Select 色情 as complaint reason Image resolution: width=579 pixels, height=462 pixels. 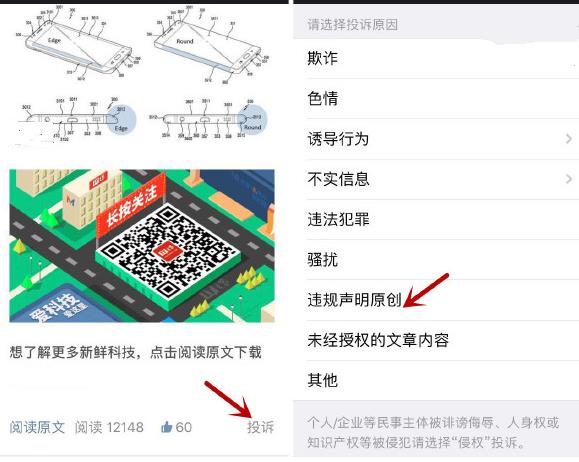click(x=436, y=99)
